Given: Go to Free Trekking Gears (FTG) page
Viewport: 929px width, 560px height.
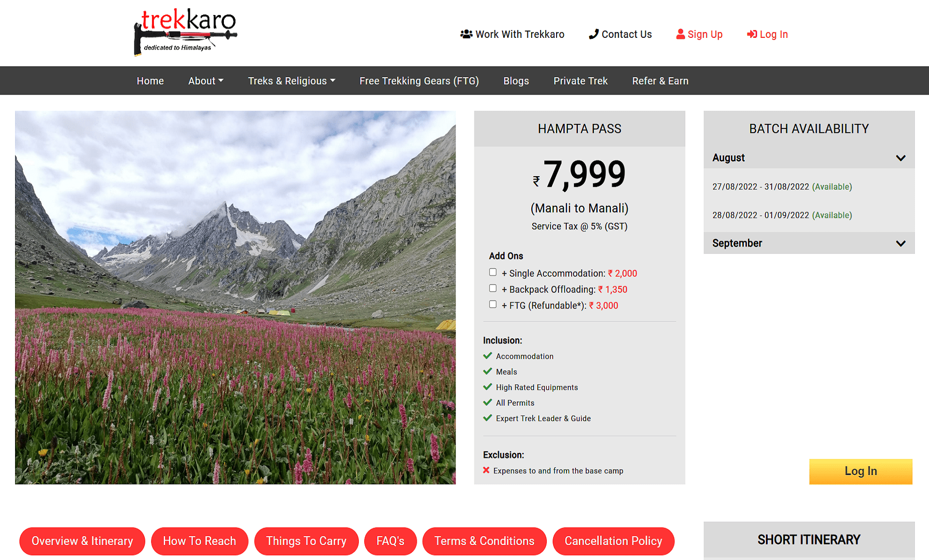Looking at the screenshot, I should (x=419, y=81).
